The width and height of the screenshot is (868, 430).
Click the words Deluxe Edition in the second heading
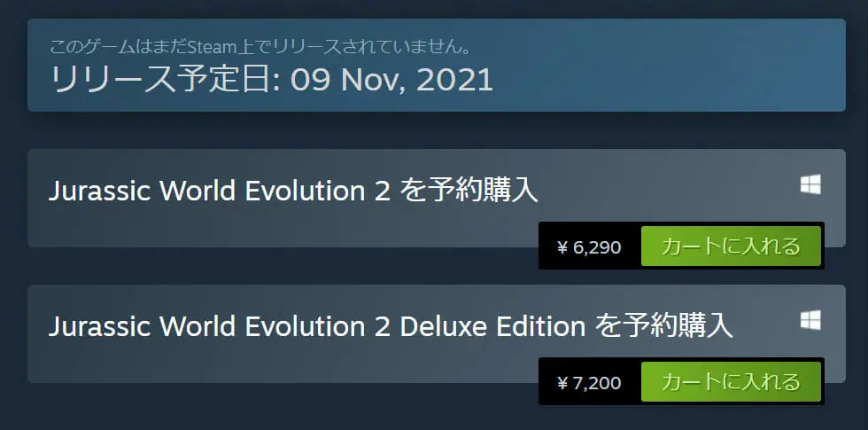tap(492, 326)
